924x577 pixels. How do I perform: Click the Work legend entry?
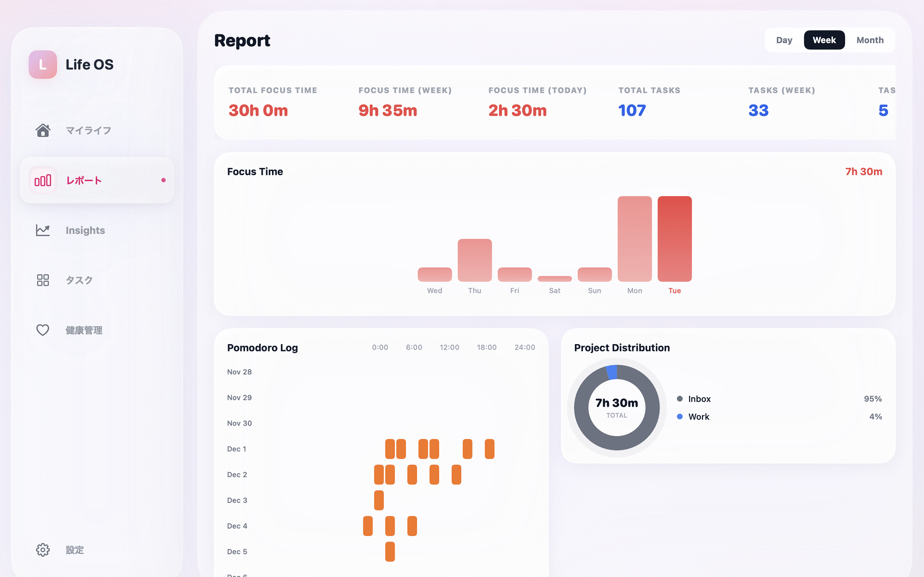(698, 417)
